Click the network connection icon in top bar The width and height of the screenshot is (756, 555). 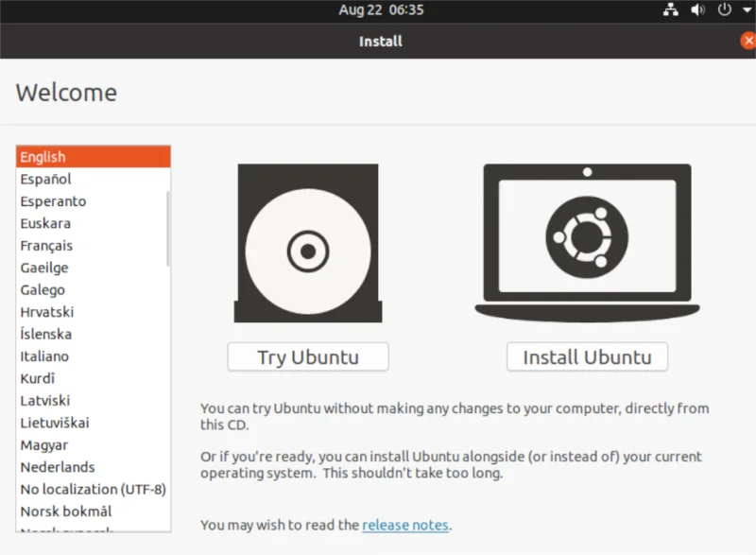(670, 9)
